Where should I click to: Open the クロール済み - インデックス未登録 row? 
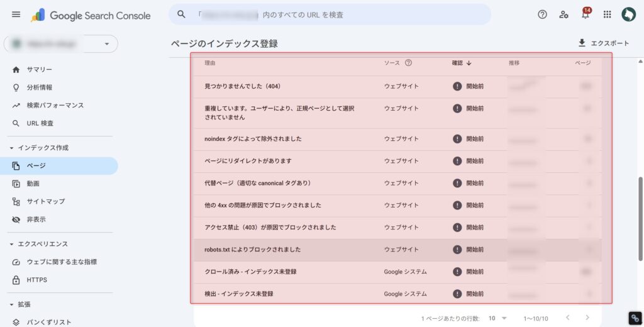click(x=397, y=272)
